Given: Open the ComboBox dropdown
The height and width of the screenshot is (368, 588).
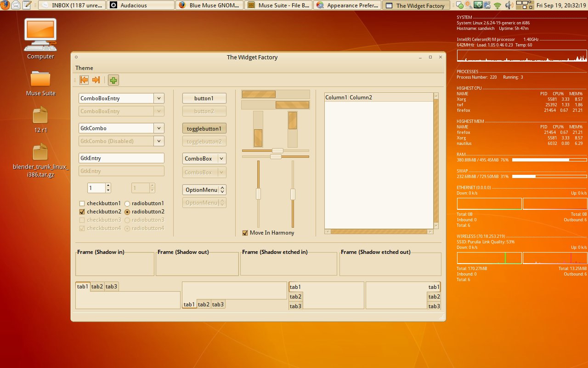Looking at the screenshot, I should click(x=204, y=158).
